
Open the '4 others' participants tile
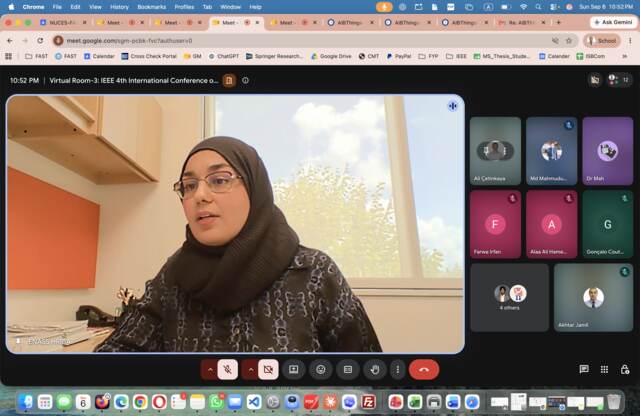tap(509, 297)
